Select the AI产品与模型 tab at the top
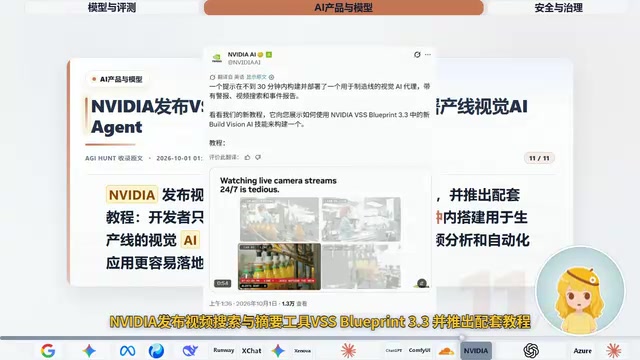Image resolution: width=640 pixels, height=360 pixels. point(344,7)
